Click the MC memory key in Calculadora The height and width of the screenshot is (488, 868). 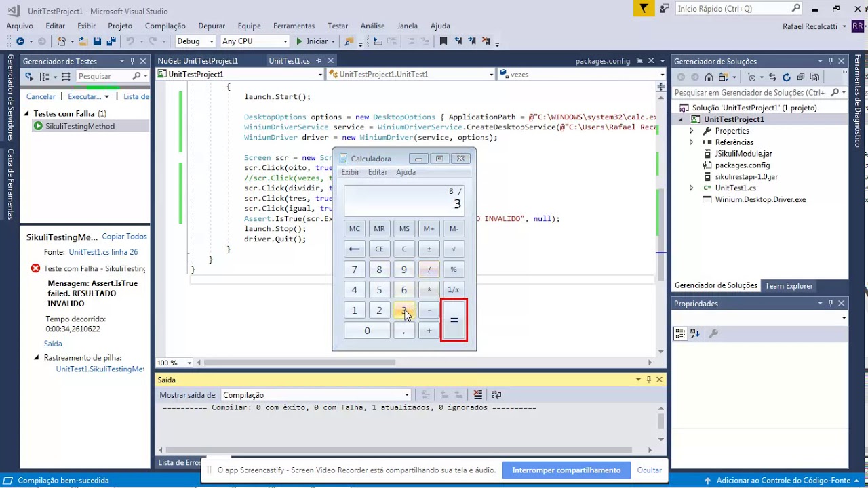(x=354, y=228)
